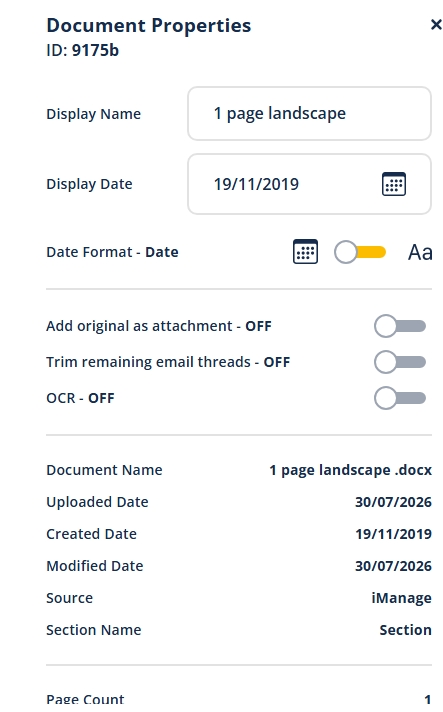
Task: Click the Source label
Action: coord(69,598)
